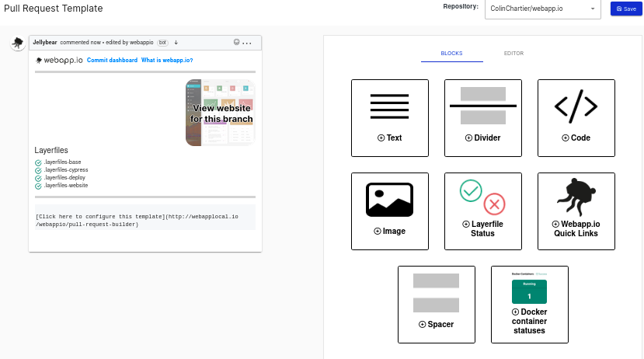644x359 pixels.
Task: Open the What is webapp.io? link
Action: 167,60
